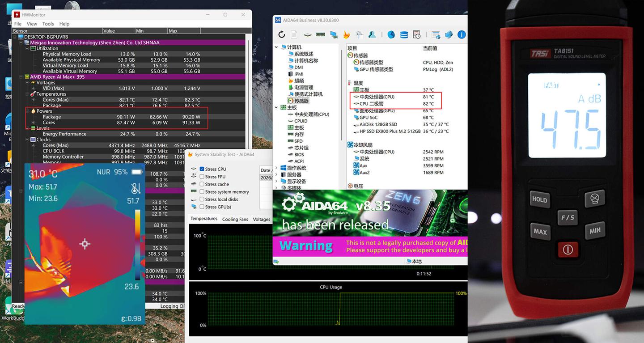The height and width of the screenshot is (343, 644).
Task: Enable the Stress GPU(s) checkbox
Action: (x=202, y=207)
